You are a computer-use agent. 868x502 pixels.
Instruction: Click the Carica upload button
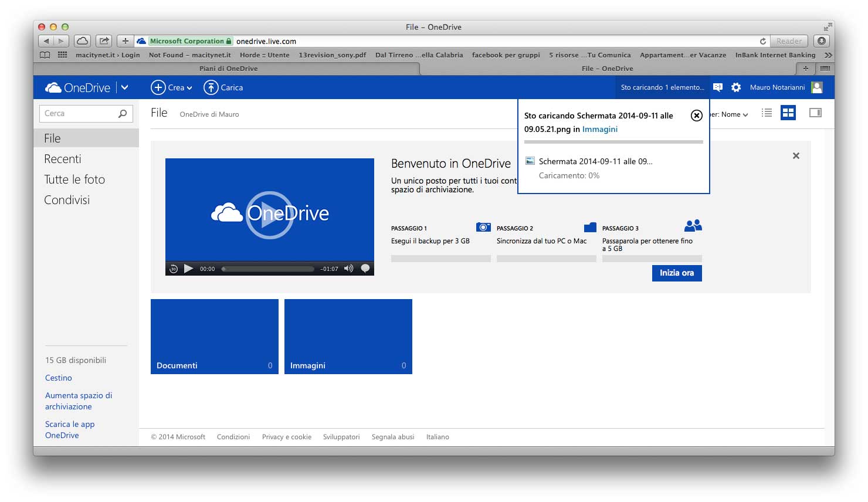pos(223,87)
